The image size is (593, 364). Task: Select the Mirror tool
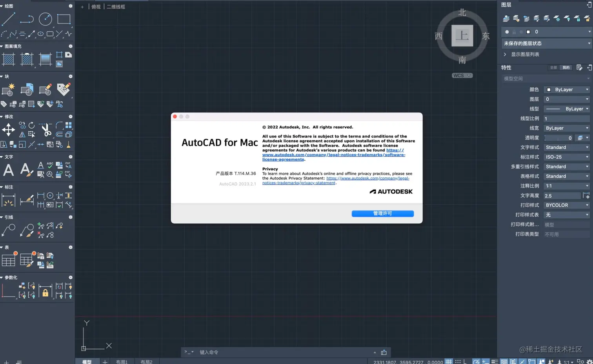[22, 134]
